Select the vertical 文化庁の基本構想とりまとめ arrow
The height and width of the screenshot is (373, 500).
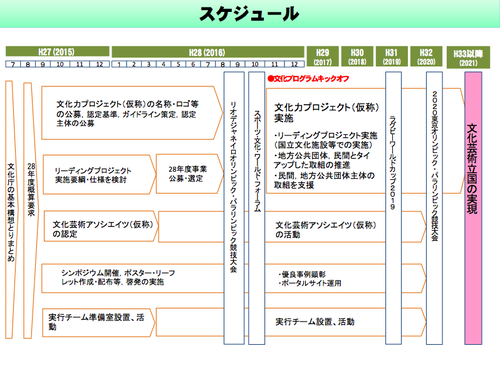[x=11, y=210]
